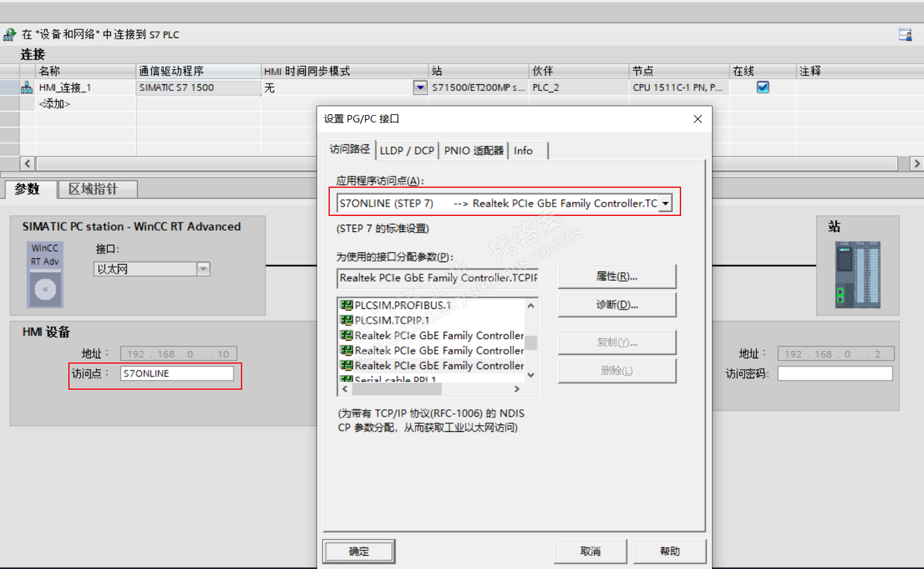Click the interface list's scroll-right arrow
Viewport: 924px width, 569px height.
pos(517,388)
